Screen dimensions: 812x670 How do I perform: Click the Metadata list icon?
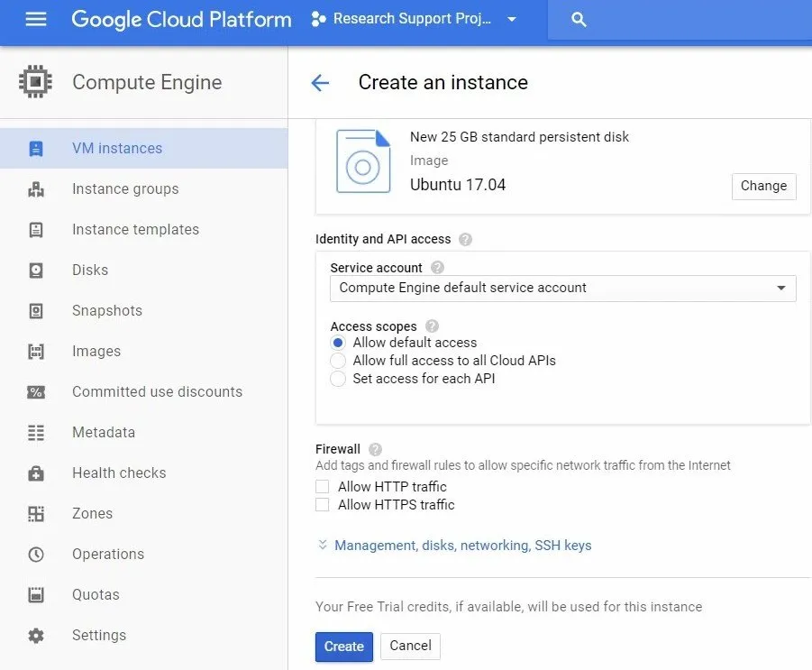(x=36, y=433)
